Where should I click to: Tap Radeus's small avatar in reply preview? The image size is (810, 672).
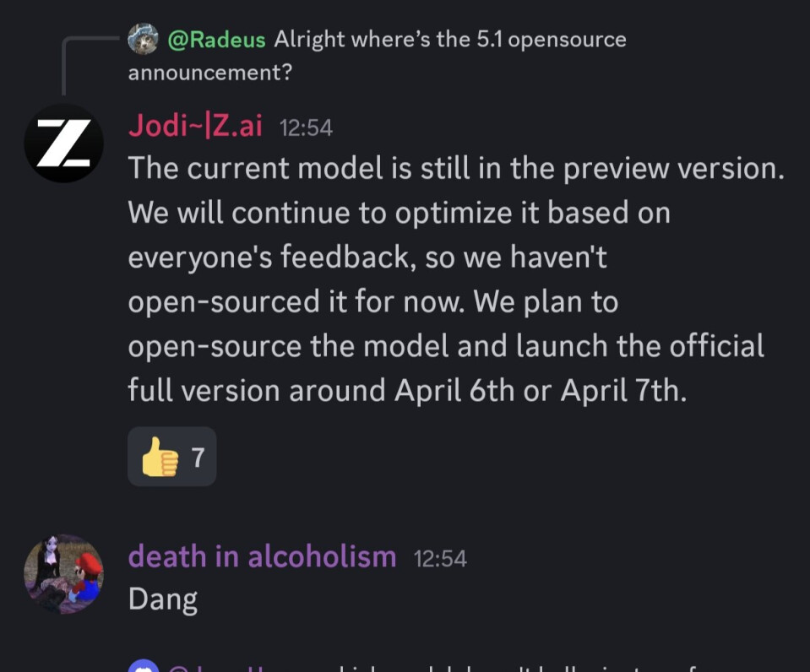(x=143, y=39)
